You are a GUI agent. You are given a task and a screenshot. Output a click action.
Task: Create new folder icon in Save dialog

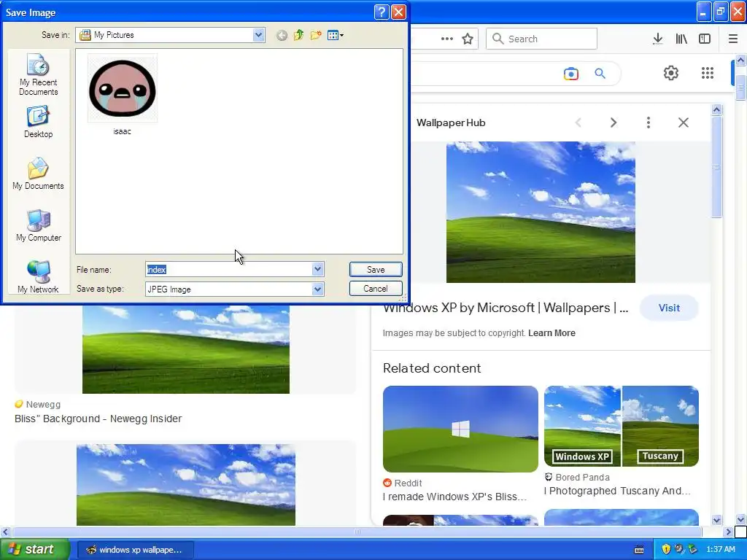(x=315, y=35)
